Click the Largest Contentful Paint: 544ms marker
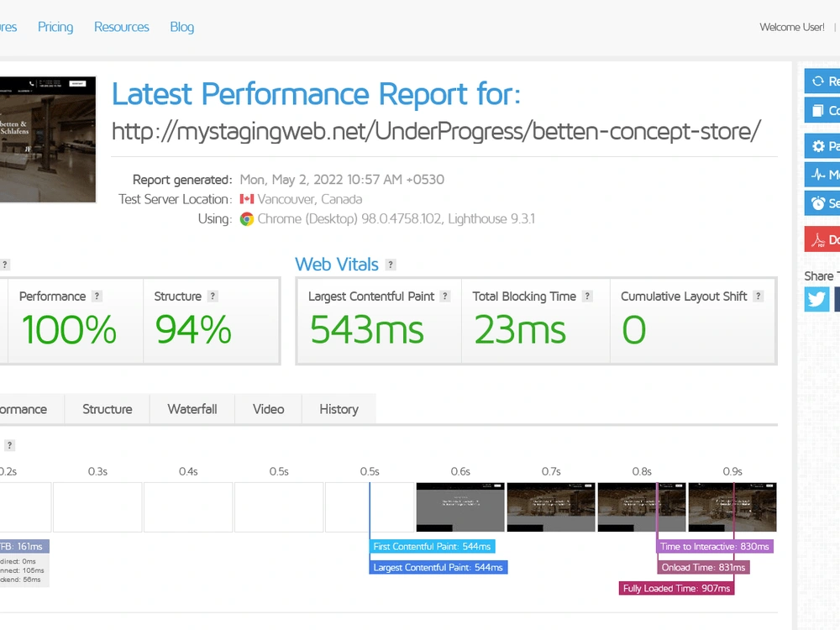840x630 pixels. (x=438, y=567)
